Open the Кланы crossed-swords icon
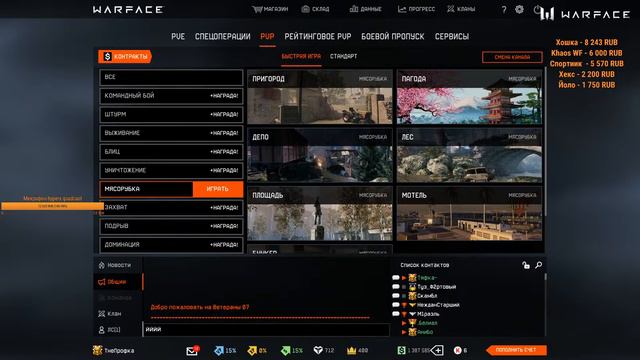640x360 pixels. pyautogui.click(x=451, y=9)
